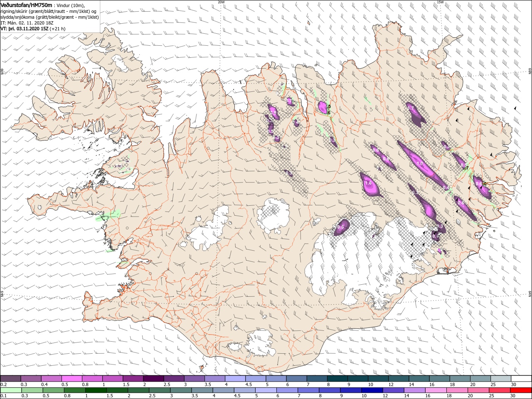Screen dimensions: 532x399
Task: Pick the top-row legend swatch between 16 and 18
Action: click(x=439, y=379)
